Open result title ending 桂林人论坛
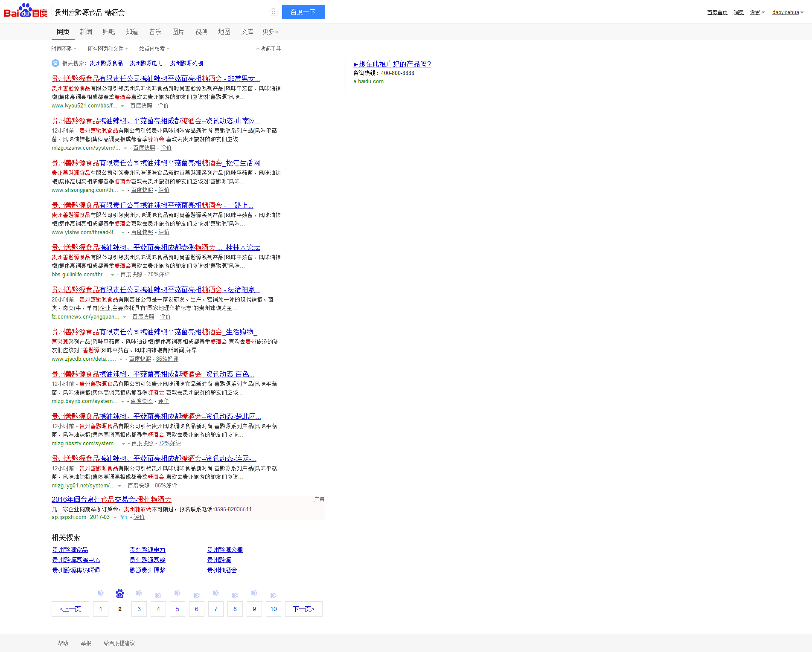Viewport: 812px width, 652px height. (156, 247)
